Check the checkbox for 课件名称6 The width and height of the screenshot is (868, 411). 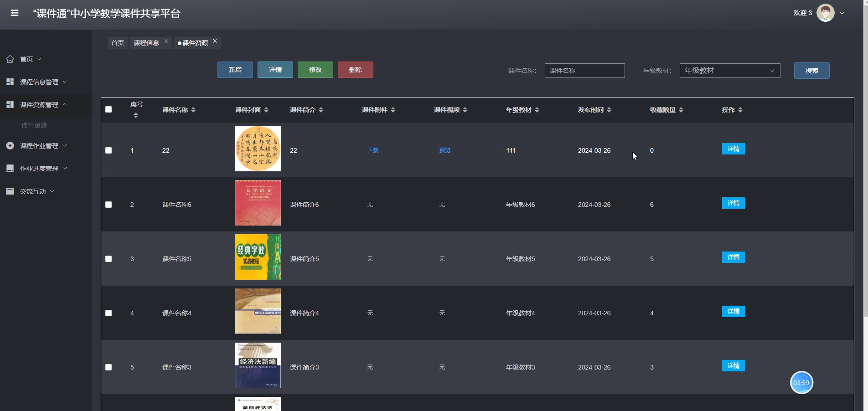tap(108, 205)
